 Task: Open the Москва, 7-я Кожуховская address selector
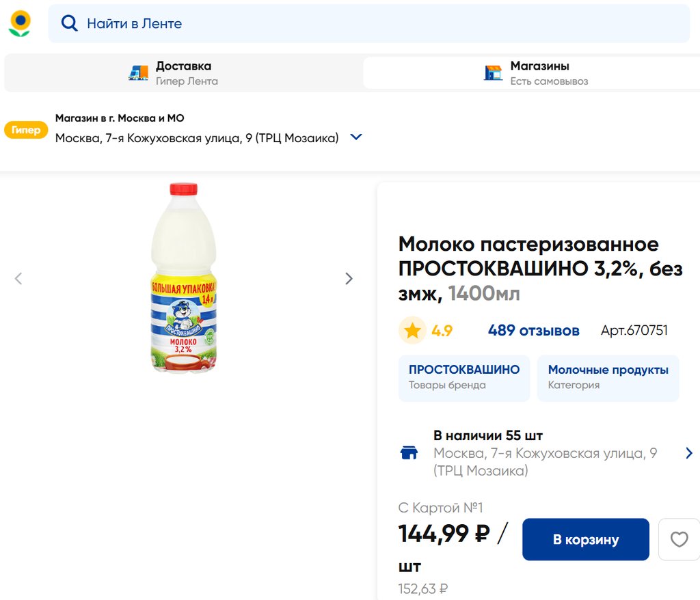point(197,138)
